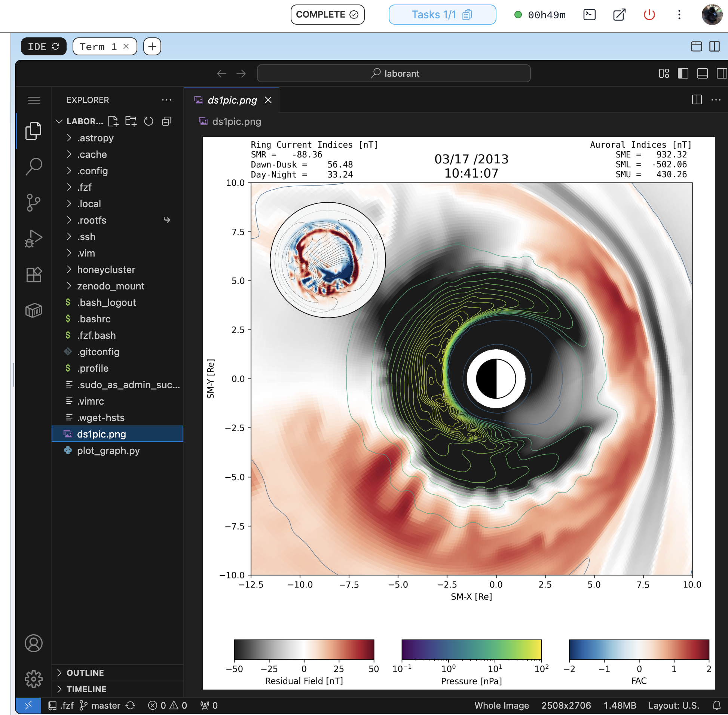Expand the zenodo_mount folder
The width and height of the screenshot is (728, 715).
[117, 286]
